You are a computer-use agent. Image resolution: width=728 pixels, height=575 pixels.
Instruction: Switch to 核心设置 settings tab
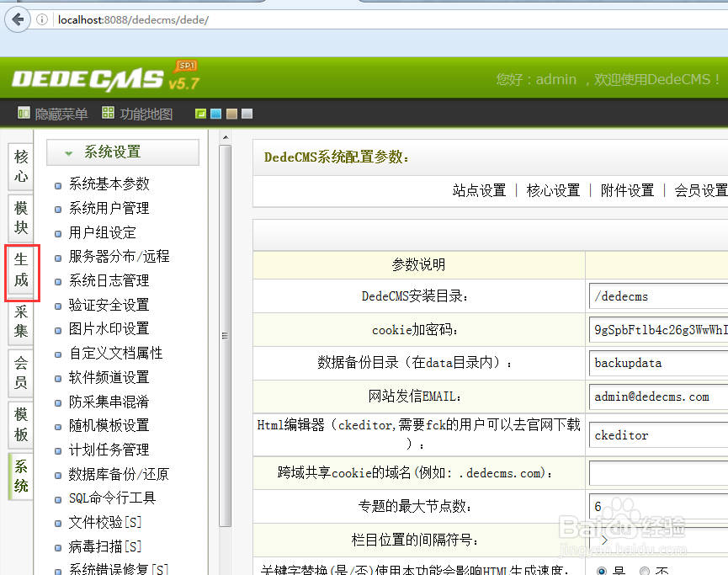click(x=553, y=190)
